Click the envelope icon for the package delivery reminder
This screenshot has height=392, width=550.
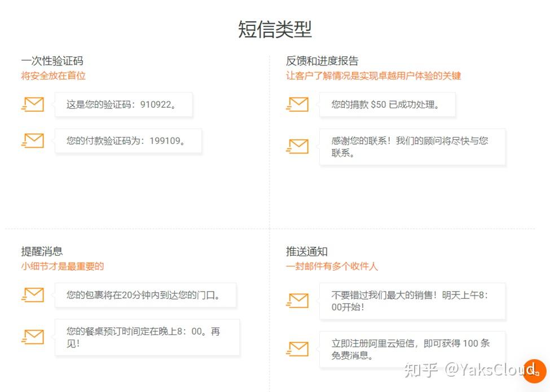(33, 295)
